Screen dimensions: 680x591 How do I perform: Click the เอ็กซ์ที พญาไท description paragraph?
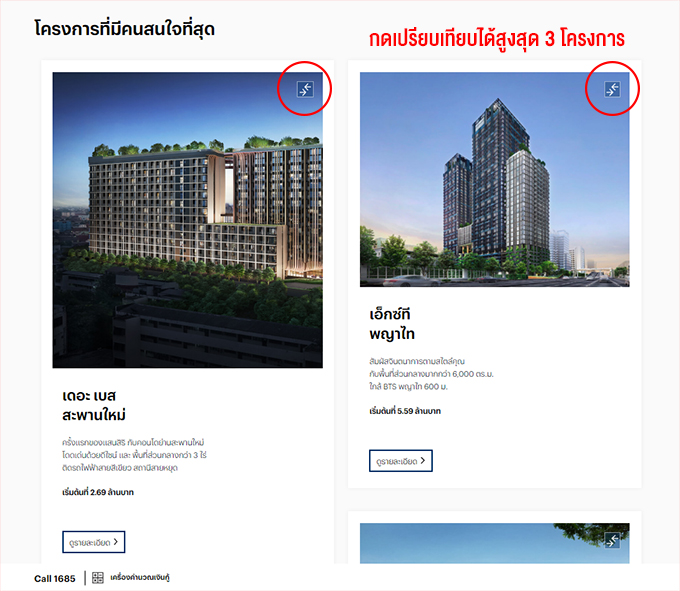click(x=432, y=374)
